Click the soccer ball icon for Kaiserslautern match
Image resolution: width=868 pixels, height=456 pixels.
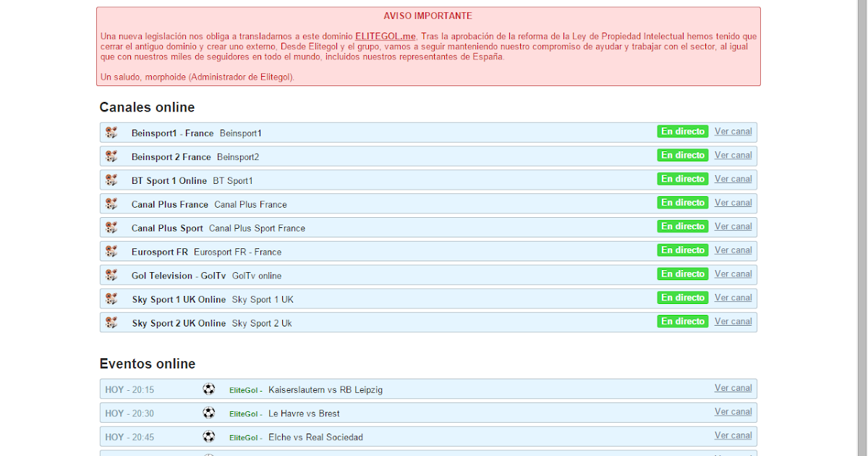click(x=209, y=389)
